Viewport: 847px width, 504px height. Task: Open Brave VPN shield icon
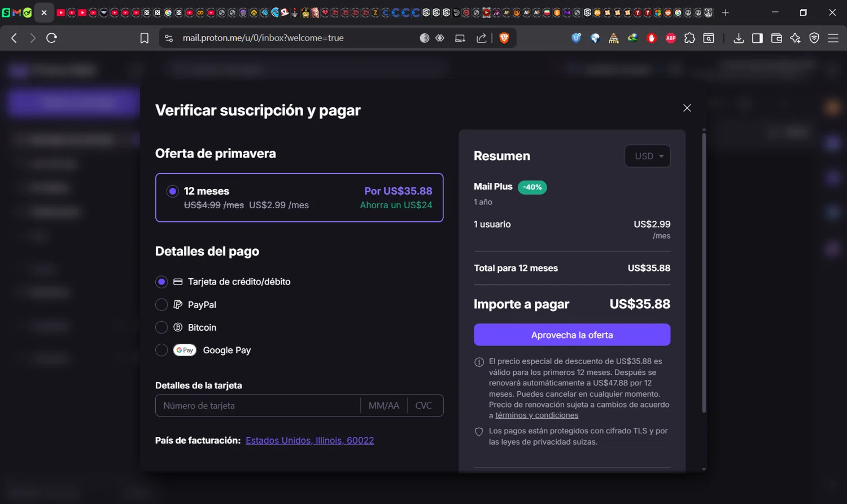pos(814,38)
